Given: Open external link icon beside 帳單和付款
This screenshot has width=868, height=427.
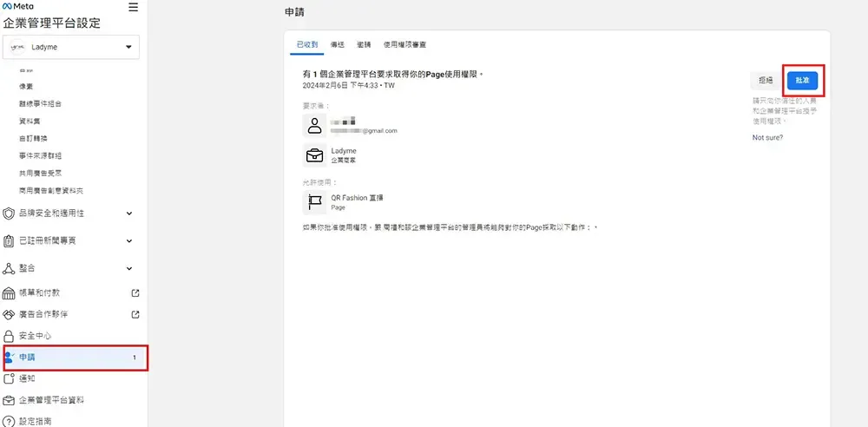Looking at the screenshot, I should pyautogui.click(x=135, y=293).
